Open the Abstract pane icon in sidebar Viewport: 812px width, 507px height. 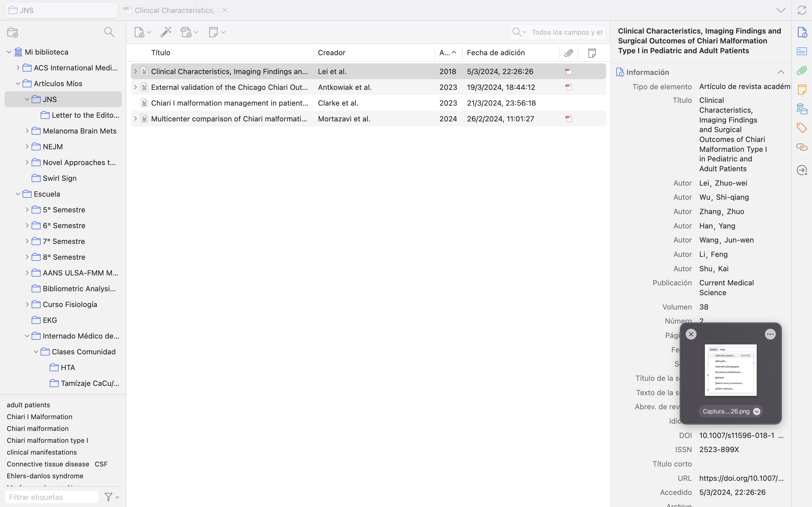[802, 52]
